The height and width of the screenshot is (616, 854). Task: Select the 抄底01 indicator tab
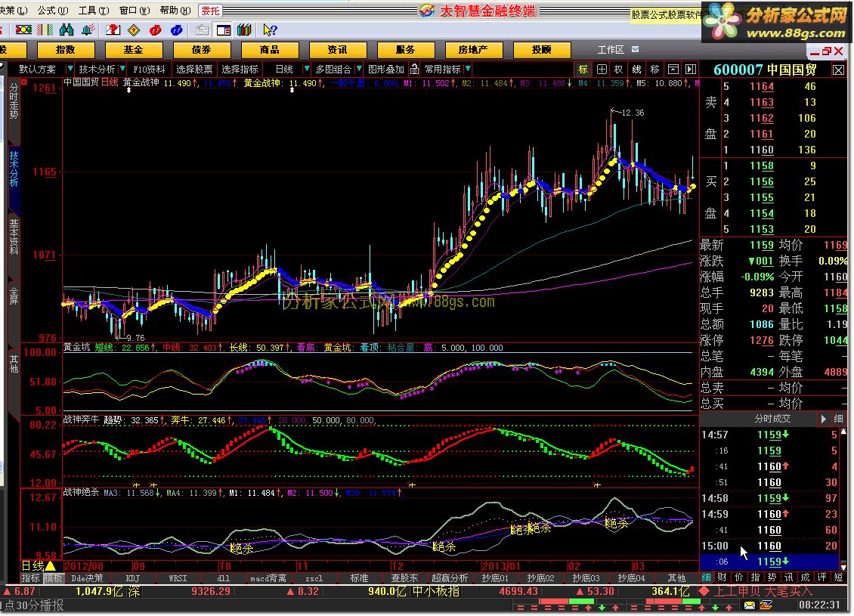pos(495,578)
